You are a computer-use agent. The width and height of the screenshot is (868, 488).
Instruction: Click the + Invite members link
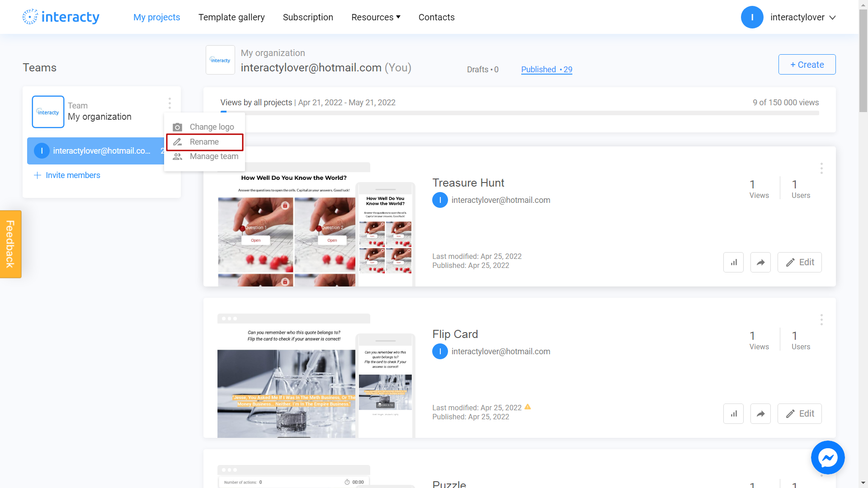(x=67, y=175)
